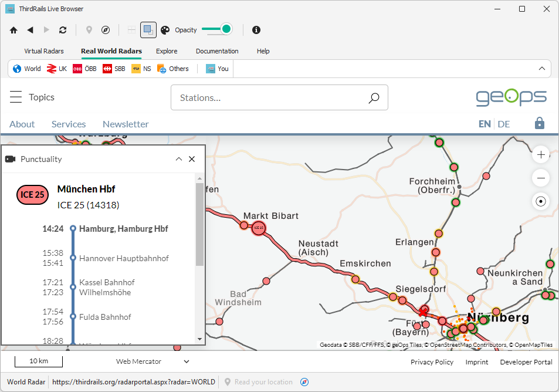Center map on my location
The image size is (559, 392).
pyautogui.click(x=541, y=201)
